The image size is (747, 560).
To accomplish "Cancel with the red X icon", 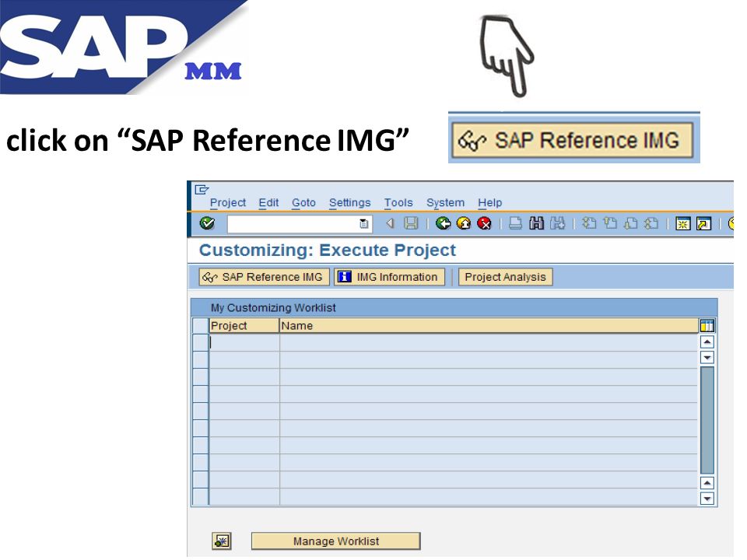I will click(x=484, y=223).
